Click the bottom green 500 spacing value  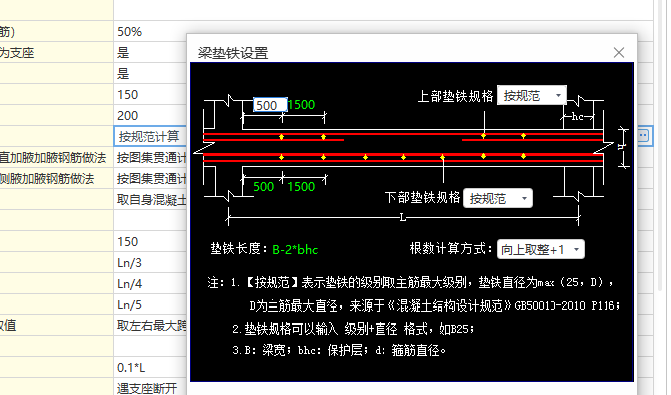pyautogui.click(x=263, y=187)
